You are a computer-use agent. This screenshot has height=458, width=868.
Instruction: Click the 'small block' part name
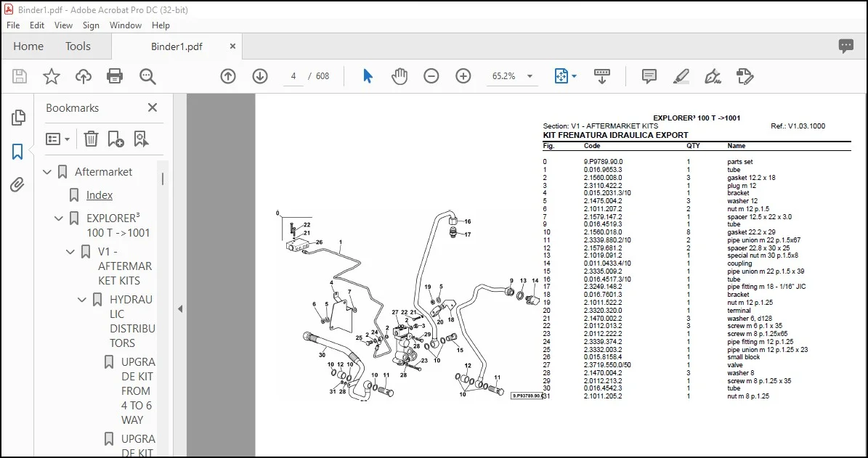[x=744, y=357]
